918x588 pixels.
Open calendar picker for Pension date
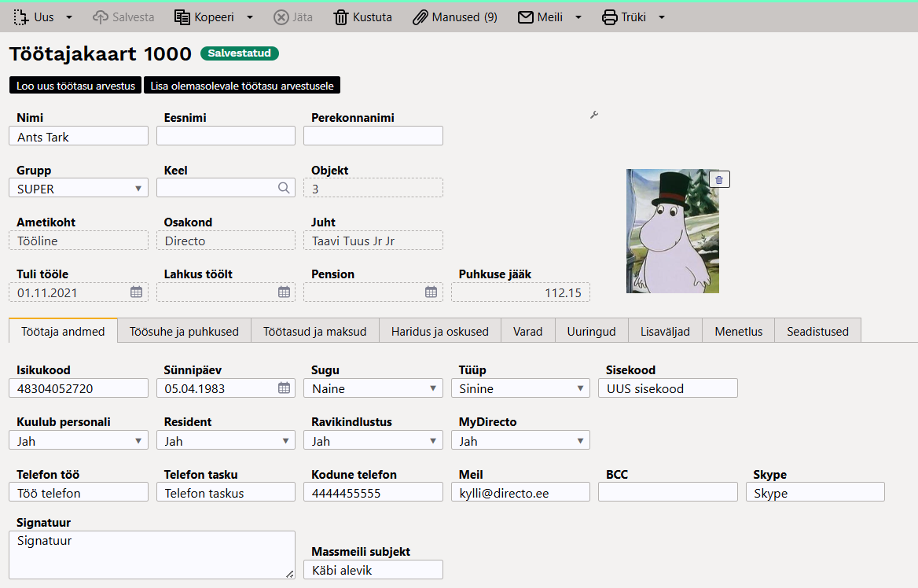431,292
